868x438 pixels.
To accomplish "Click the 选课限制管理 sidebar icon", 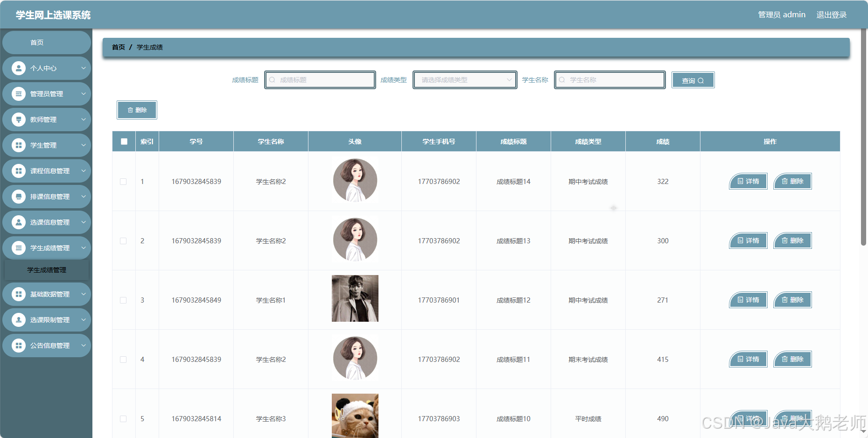I will (19, 320).
